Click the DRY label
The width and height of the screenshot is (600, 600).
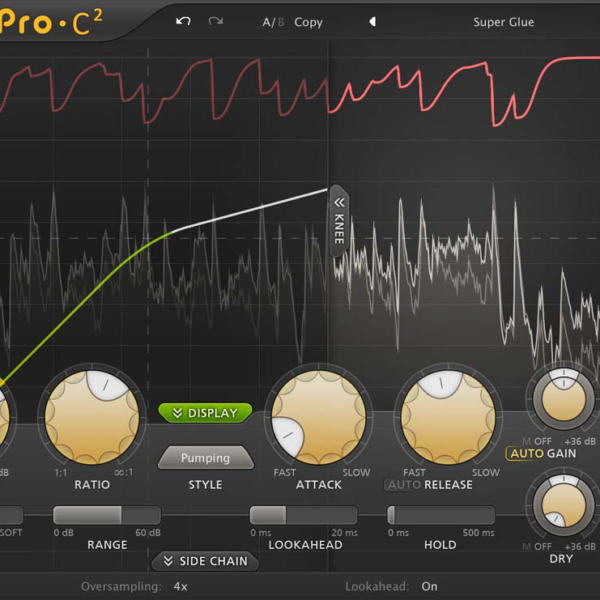[561, 559]
